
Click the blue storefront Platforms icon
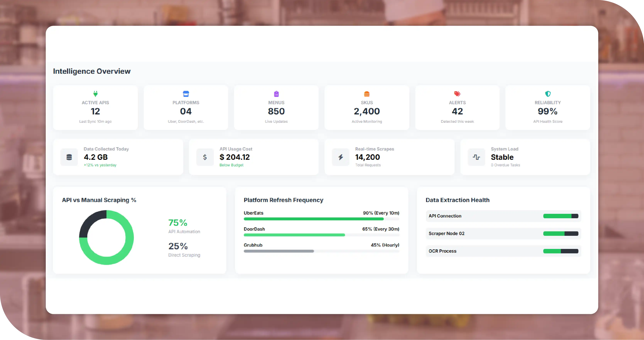click(186, 94)
